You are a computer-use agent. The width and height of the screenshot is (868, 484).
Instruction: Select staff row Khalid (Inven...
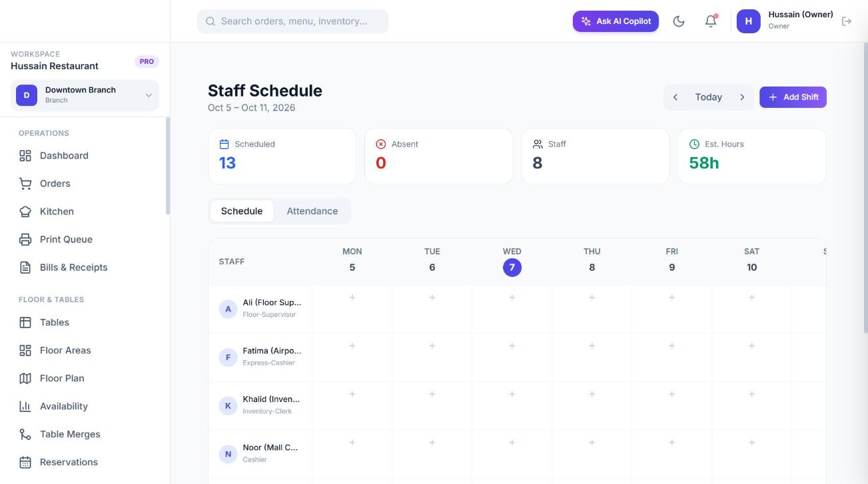click(260, 405)
